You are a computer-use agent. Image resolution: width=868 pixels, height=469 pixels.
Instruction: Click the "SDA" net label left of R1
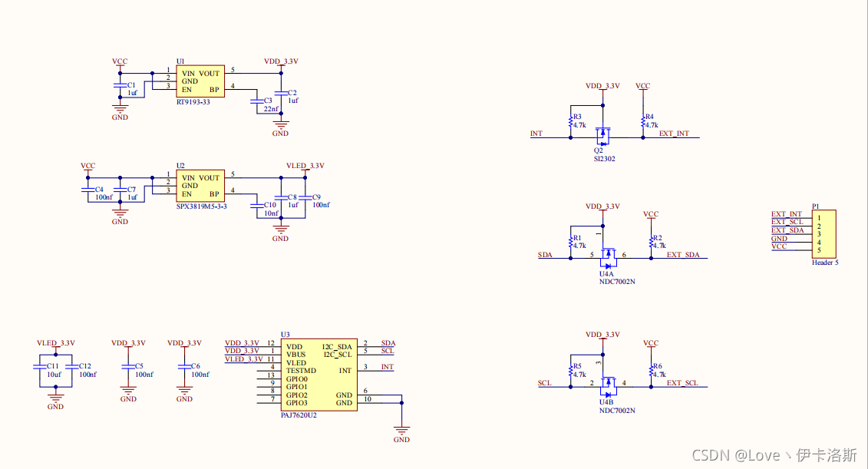(x=545, y=255)
